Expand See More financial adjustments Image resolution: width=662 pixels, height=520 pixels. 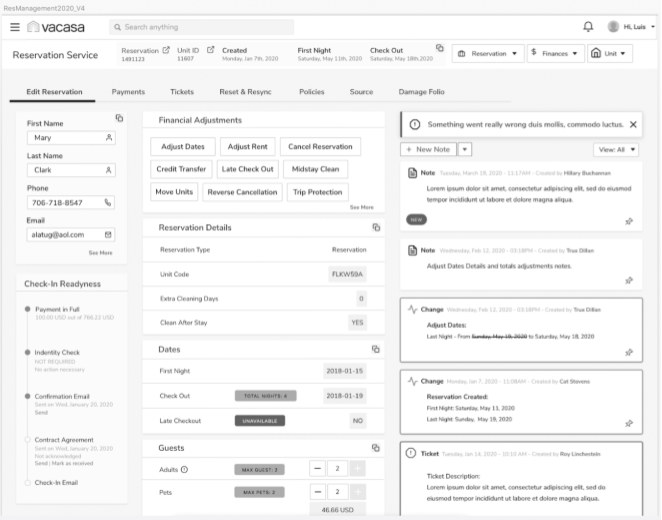click(361, 207)
